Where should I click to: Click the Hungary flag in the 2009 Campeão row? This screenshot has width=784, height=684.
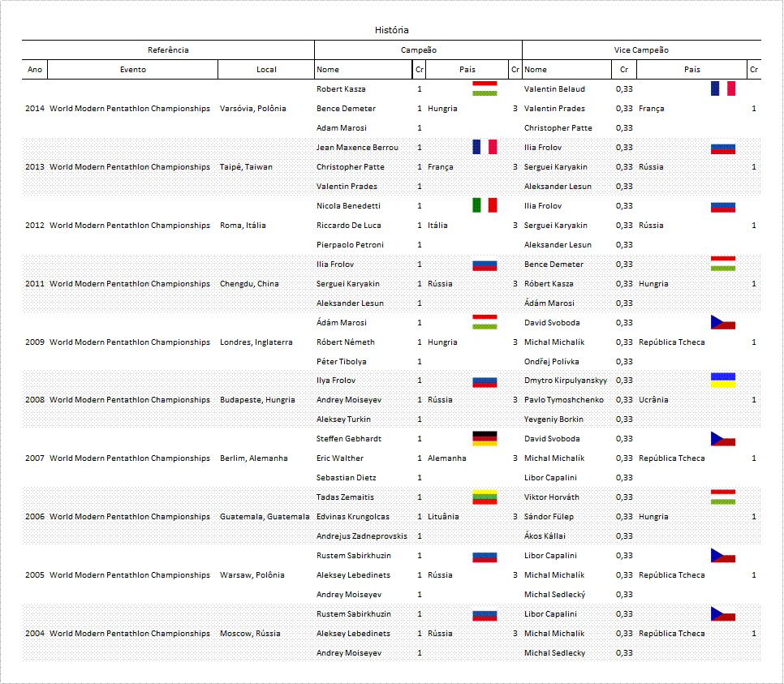[x=485, y=322]
